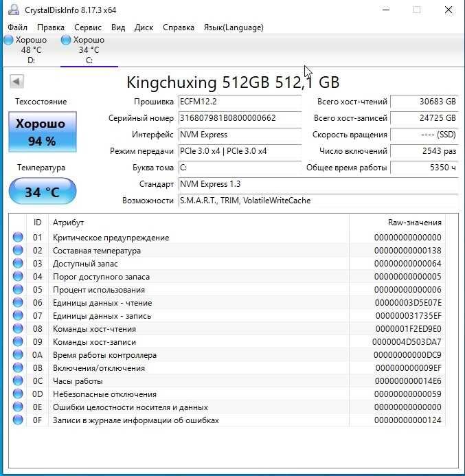This screenshot has height=476, width=465.
Task: Click status orb for Небезопасные отключения row
Action: (x=18, y=394)
